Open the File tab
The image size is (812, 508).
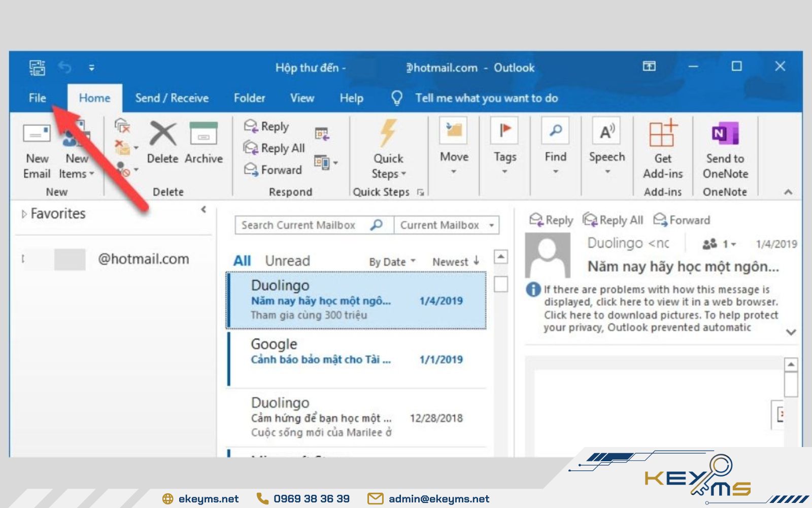click(37, 98)
